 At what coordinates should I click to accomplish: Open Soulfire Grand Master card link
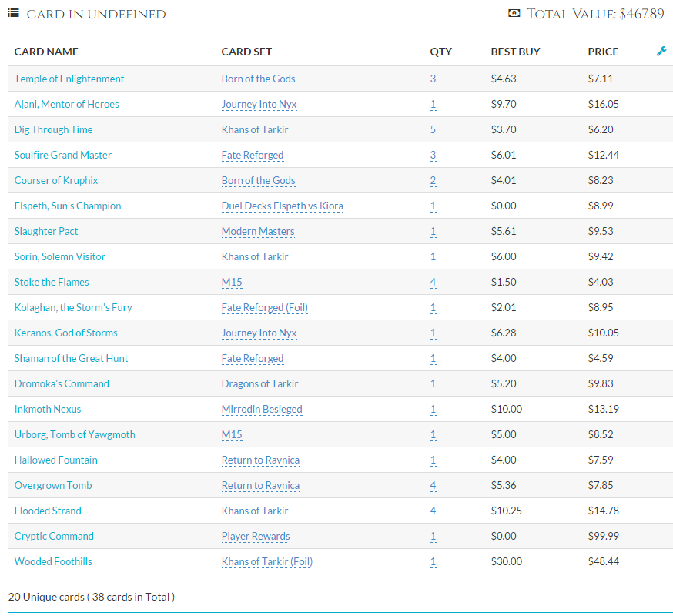point(62,155)
